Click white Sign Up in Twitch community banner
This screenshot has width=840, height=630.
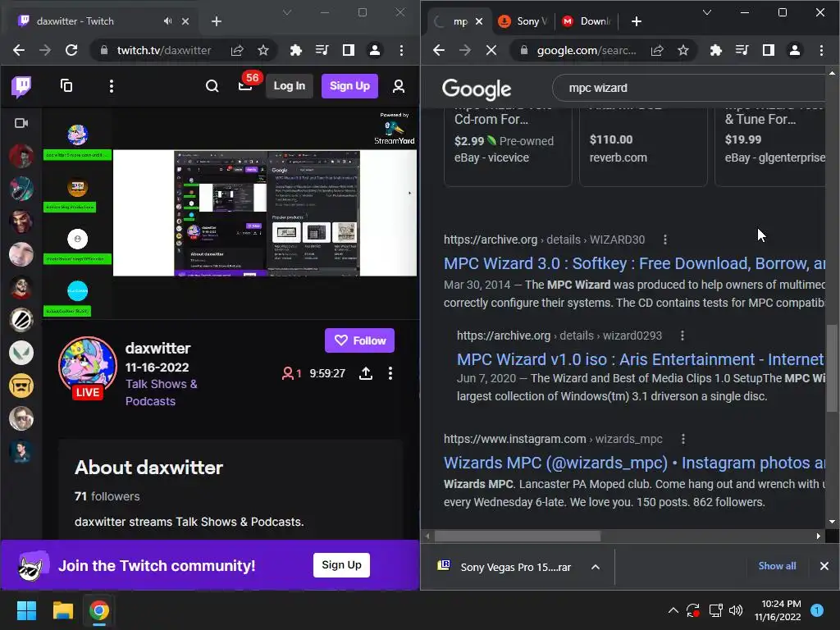(x=341, y=564)
